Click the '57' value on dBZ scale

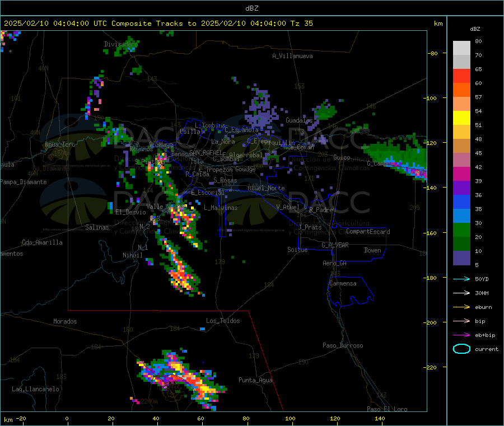pyautogui.click(x=478, y=97)
